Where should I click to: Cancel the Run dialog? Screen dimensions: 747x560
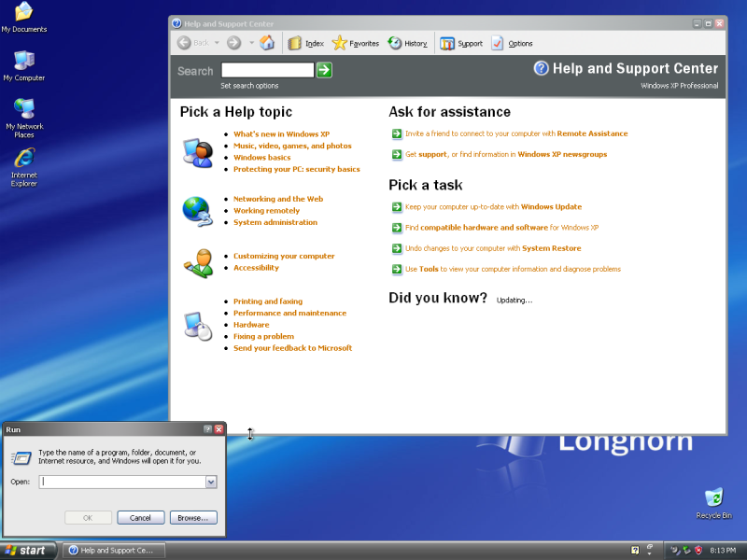coord(140,517)
